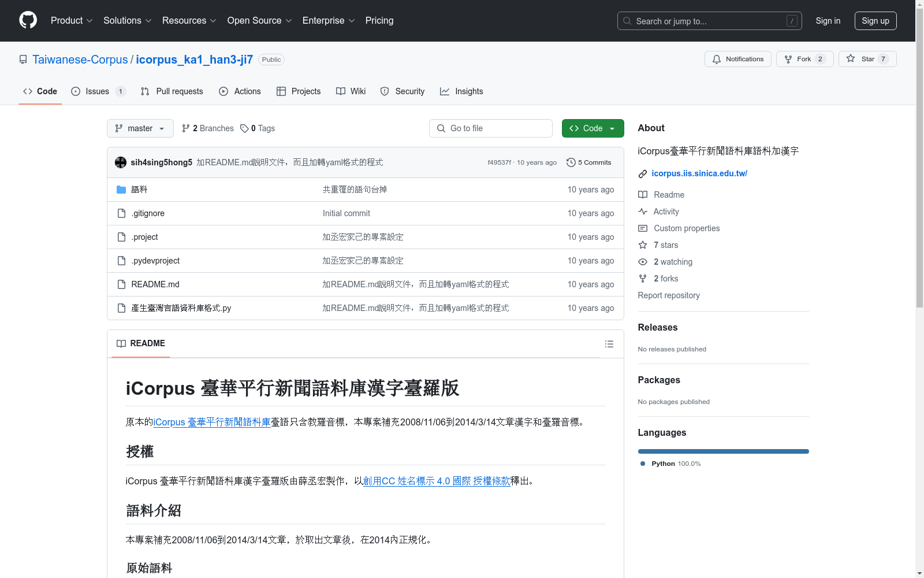924x578 pixels.
Task: Open the Initial commit message
Action: tap(346, 213)
